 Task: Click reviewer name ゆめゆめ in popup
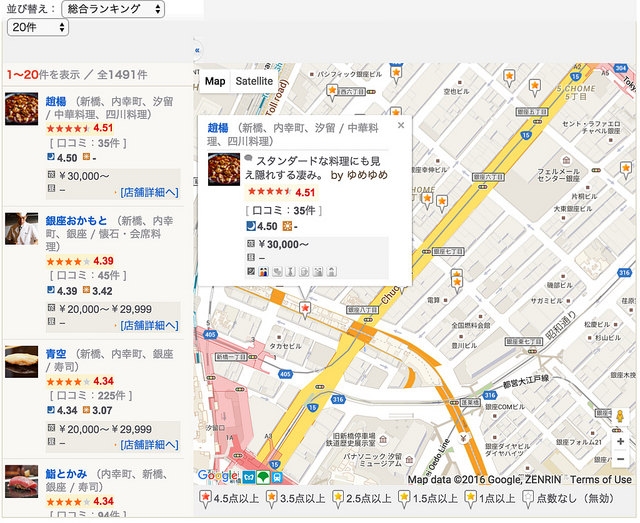tap(367, 175)
